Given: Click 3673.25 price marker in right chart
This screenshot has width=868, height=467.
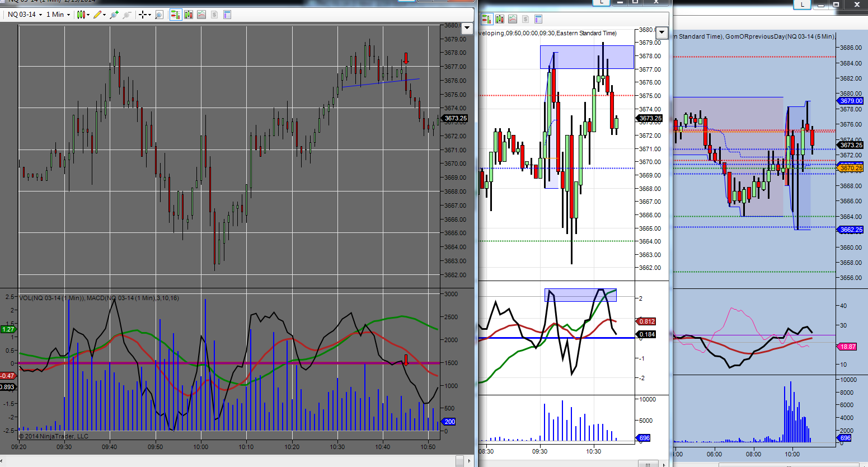Looking at the screenshot, I should [x=851, y=145].
